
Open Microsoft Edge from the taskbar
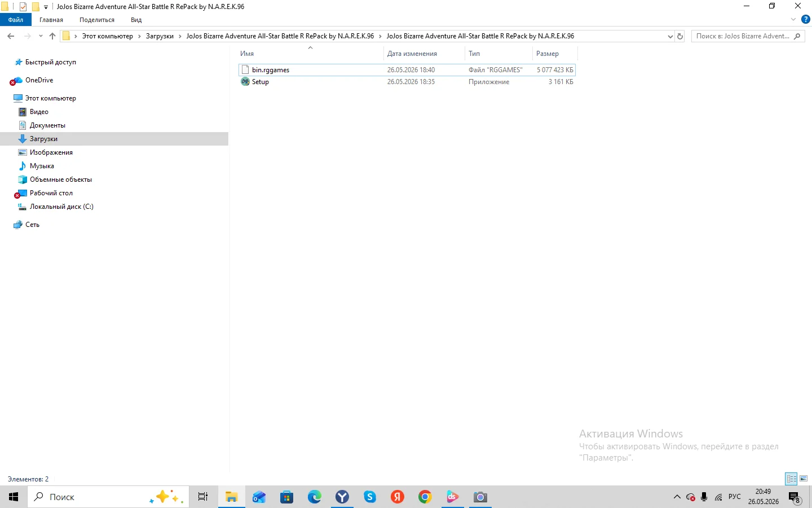[314, 497]
